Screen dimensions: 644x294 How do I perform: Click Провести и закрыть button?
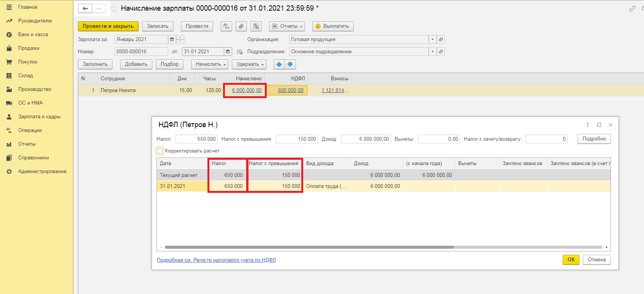tap(108, 26)
